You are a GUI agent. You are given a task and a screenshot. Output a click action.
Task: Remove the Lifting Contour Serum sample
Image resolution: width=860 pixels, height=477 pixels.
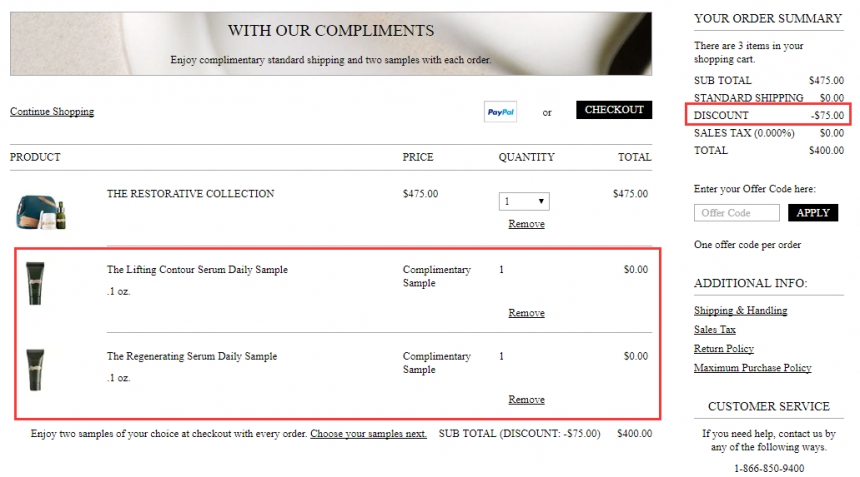coord(526,313)
